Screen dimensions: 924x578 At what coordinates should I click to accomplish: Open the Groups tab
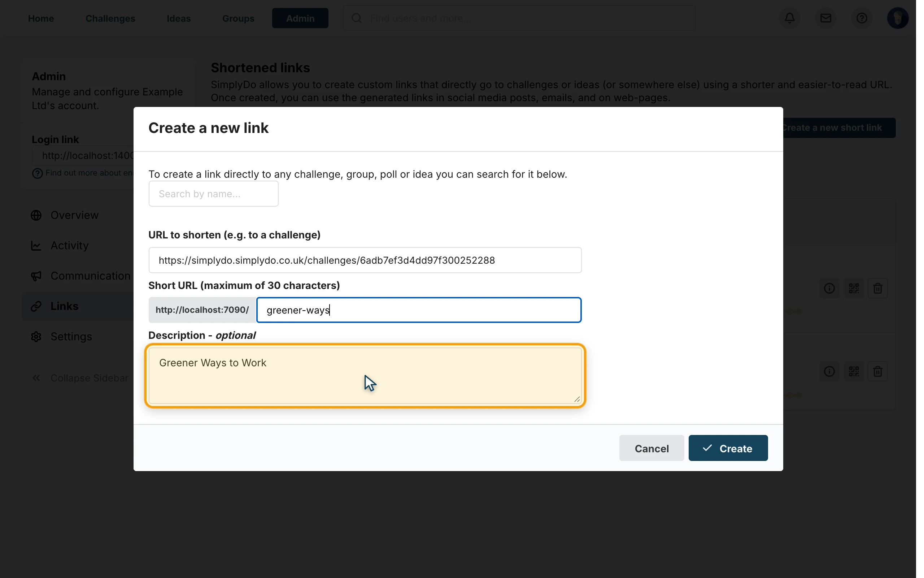click(x=238, y=18)
